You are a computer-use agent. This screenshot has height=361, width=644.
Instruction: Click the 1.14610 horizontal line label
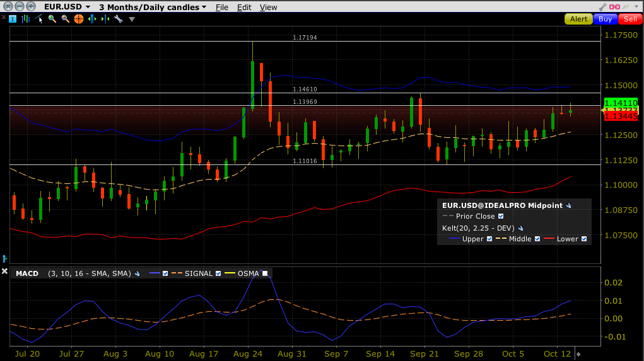tap(305, 89)
